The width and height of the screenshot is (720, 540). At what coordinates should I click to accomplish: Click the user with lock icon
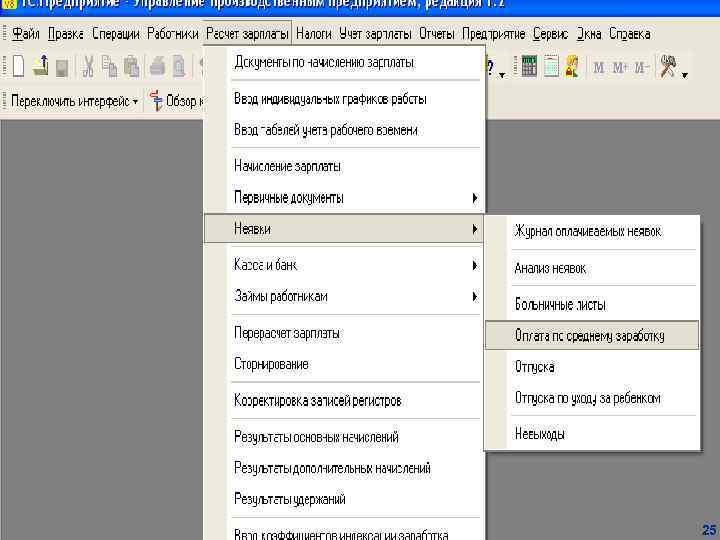tap(572, 67)
